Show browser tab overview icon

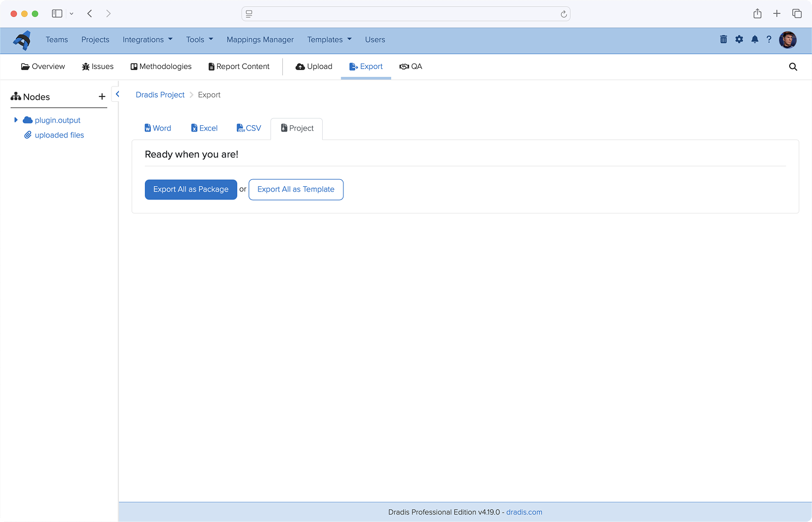click(797, 14)
